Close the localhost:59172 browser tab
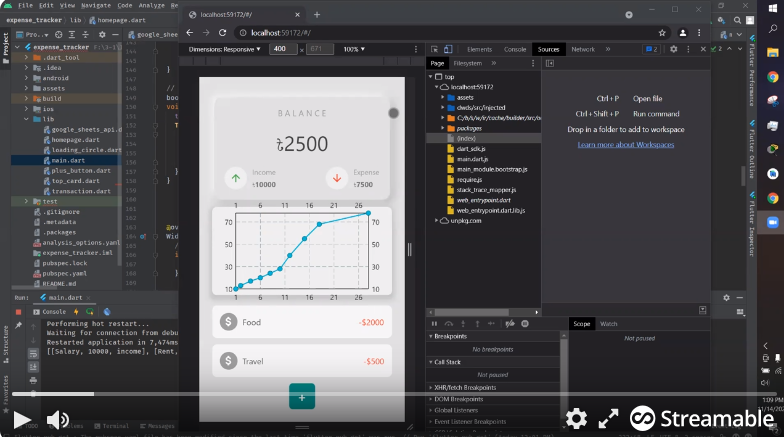 [x=297, y=14]
